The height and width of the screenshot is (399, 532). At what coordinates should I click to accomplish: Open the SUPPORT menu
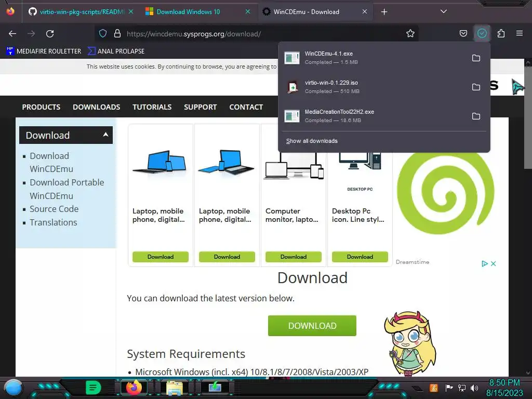200,107
